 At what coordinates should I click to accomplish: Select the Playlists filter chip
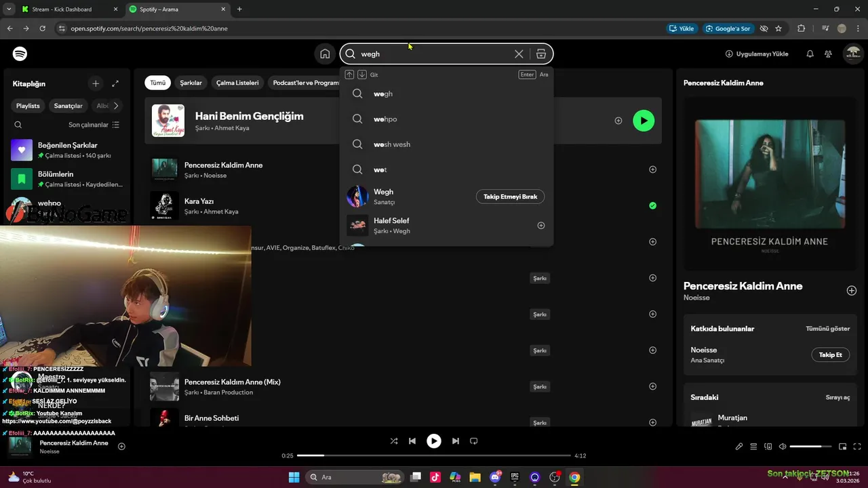point(28,106)
